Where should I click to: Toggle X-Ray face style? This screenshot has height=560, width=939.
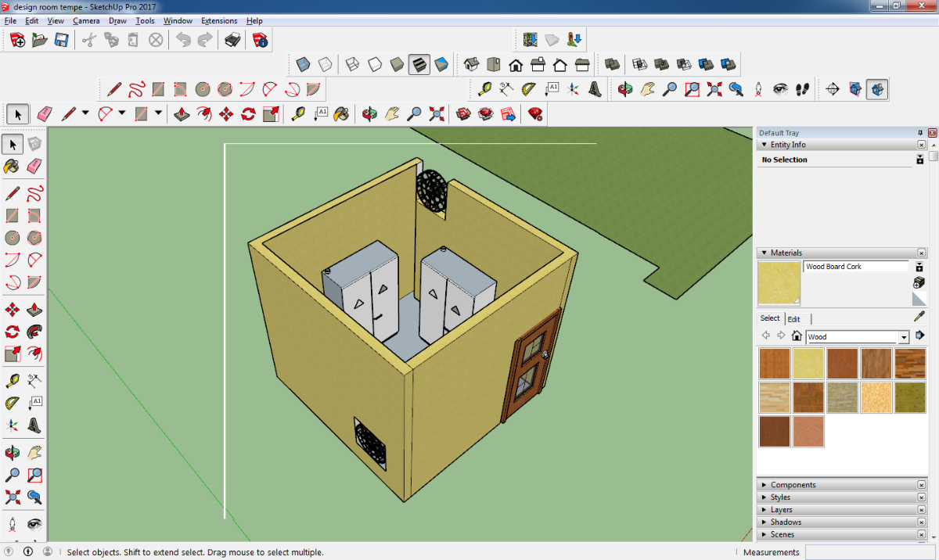(x=303, y=64)
